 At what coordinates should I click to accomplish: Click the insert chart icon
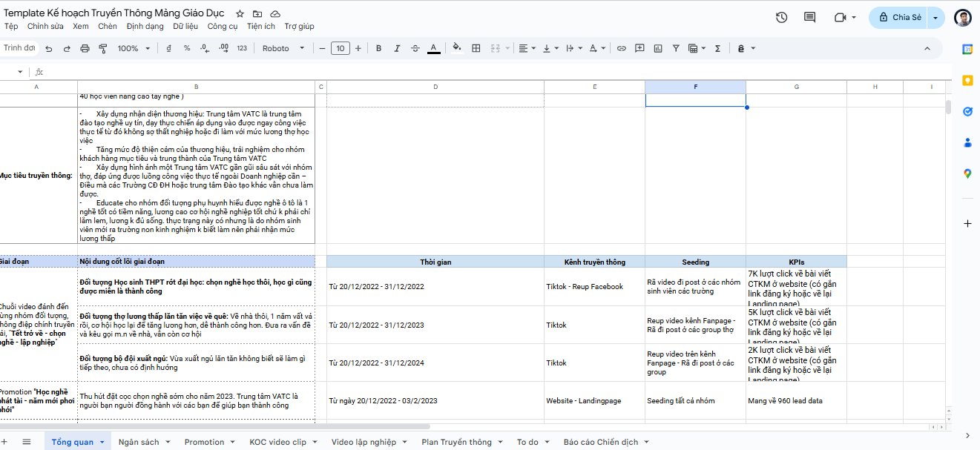tap(657, 48)
